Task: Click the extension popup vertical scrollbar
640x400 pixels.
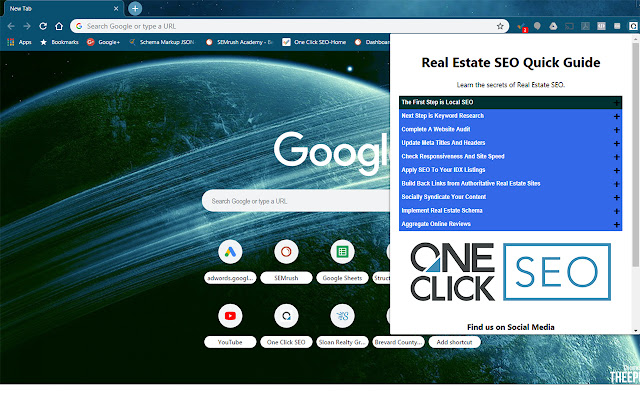Action: (636, 155)
